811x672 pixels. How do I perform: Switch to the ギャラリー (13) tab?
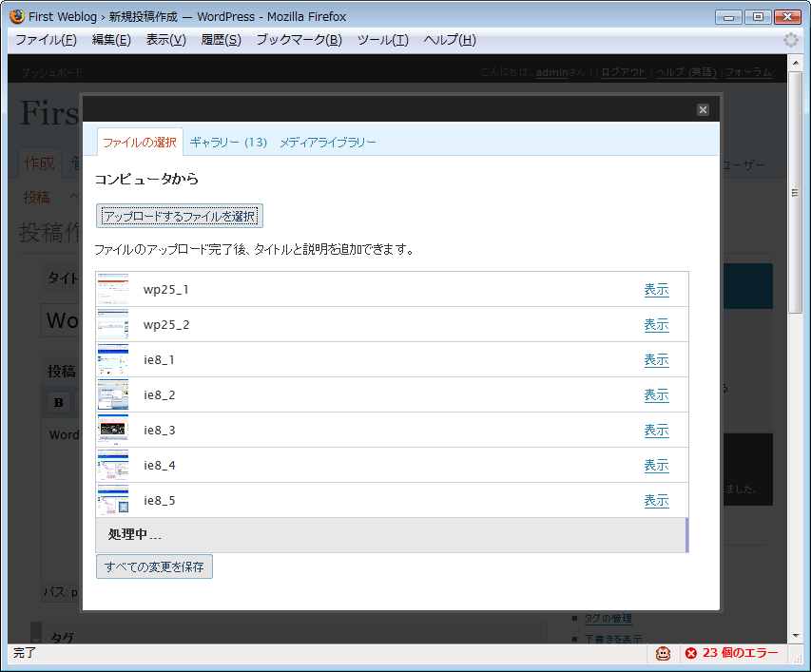[x=228, y=143]
